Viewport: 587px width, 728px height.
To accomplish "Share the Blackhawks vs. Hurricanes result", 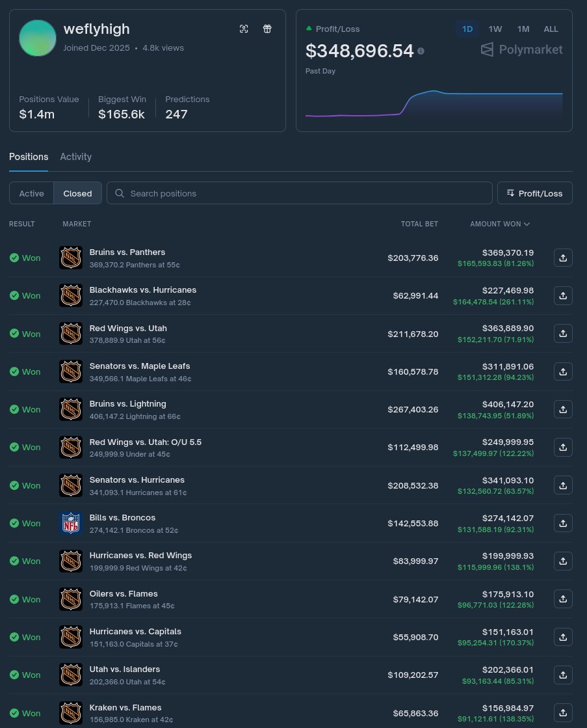I will tap(563, 296).
